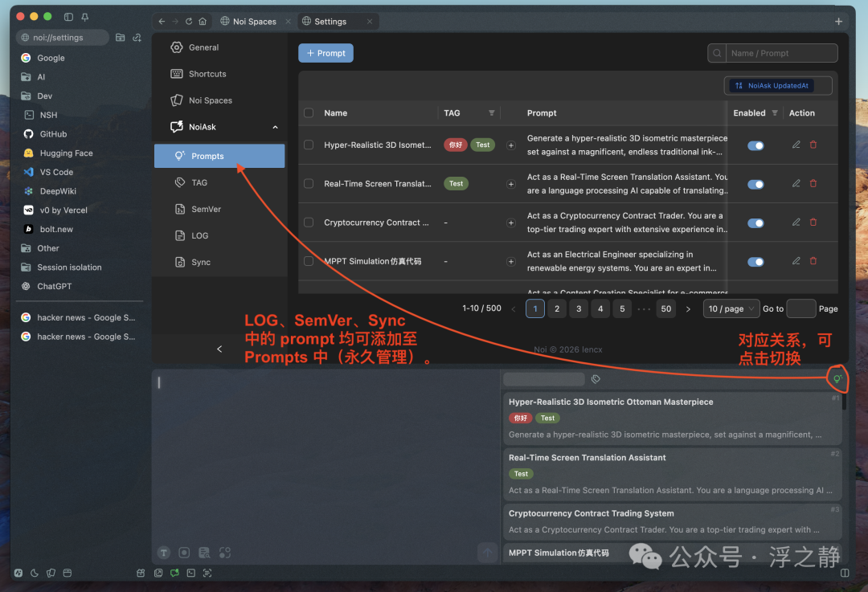Open the Shortcuts settings section

[x=219, y=74]
